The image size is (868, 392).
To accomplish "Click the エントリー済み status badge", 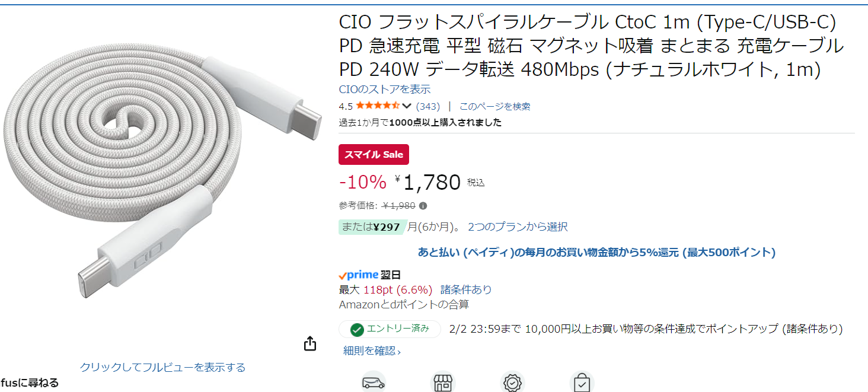I will [x=390, y=329].
